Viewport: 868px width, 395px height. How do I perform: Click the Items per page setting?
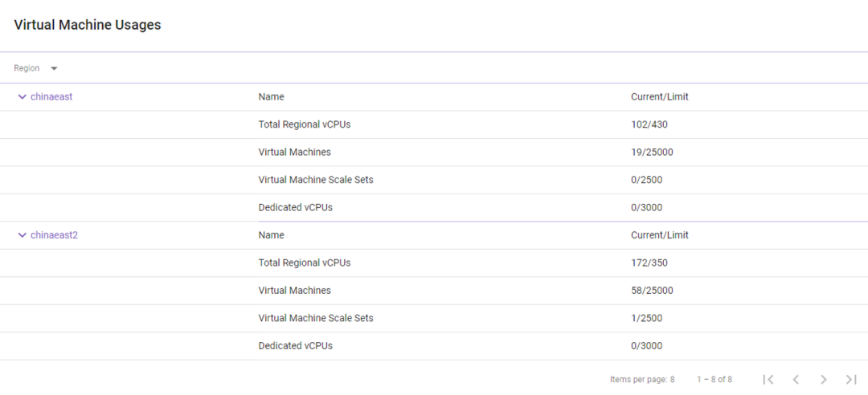pos(642,379)
